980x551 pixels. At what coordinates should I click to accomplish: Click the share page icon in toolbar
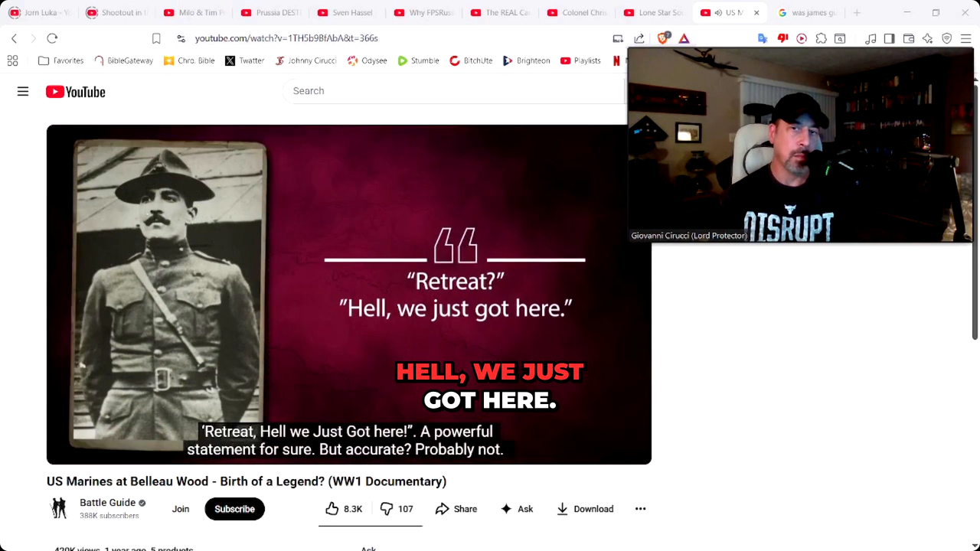click(x=639, y=38)
